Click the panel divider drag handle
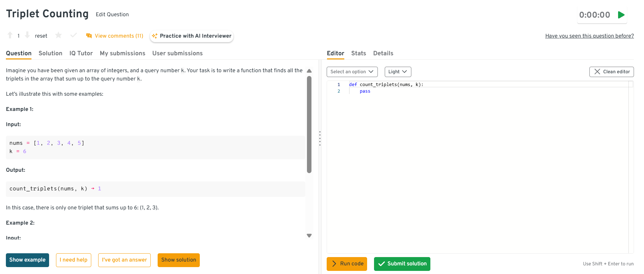 pos(320,138)
